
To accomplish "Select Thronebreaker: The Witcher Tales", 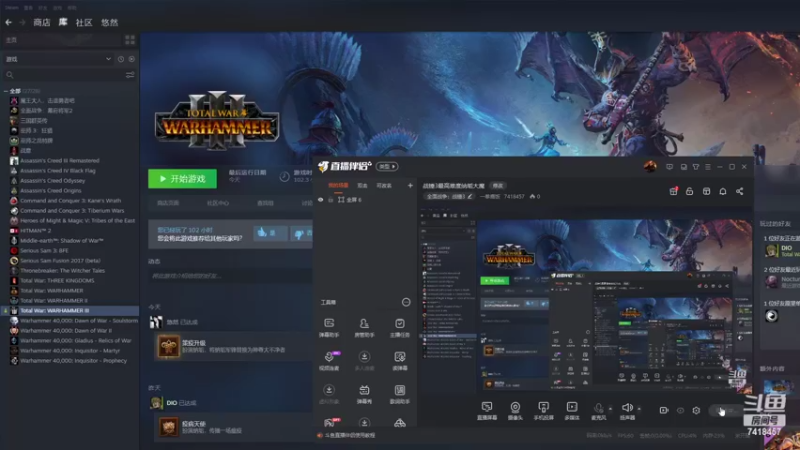I will pos(62,270).
